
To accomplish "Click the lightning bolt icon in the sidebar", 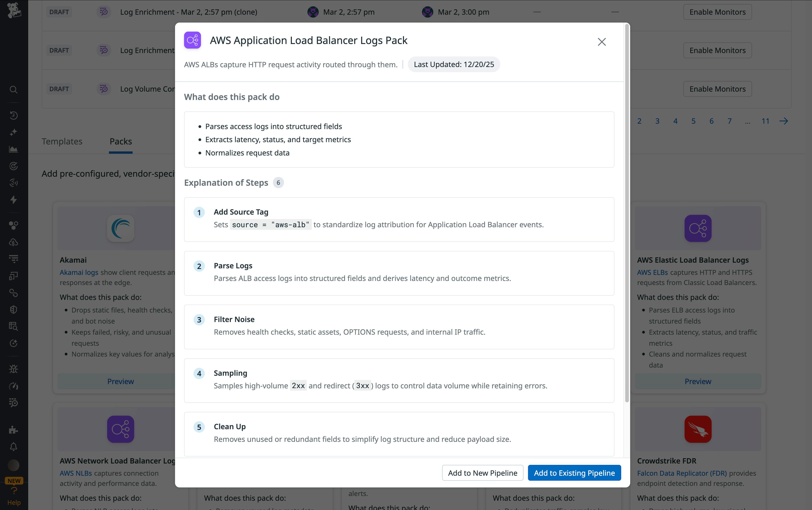I will [14, 200].
